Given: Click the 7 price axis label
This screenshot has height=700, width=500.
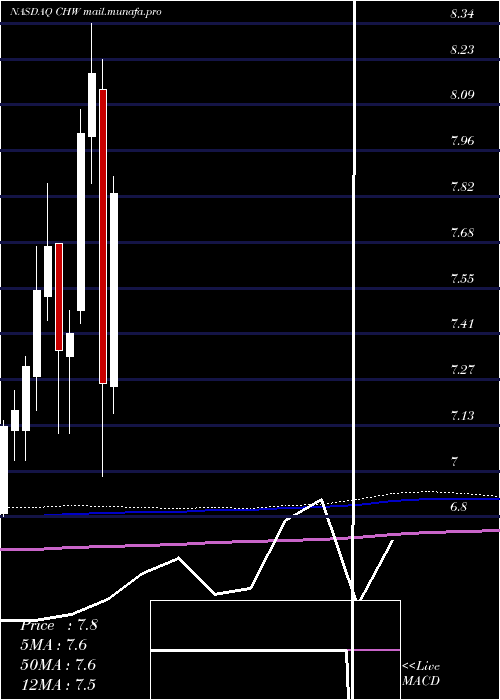Looking at the screenshot, I should [x=454, y=462].
